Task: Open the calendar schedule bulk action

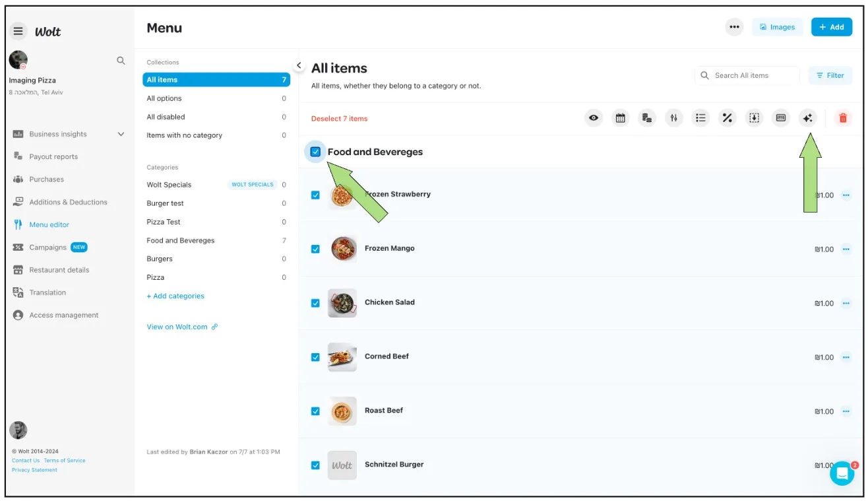Action: (x=620, y=118)
